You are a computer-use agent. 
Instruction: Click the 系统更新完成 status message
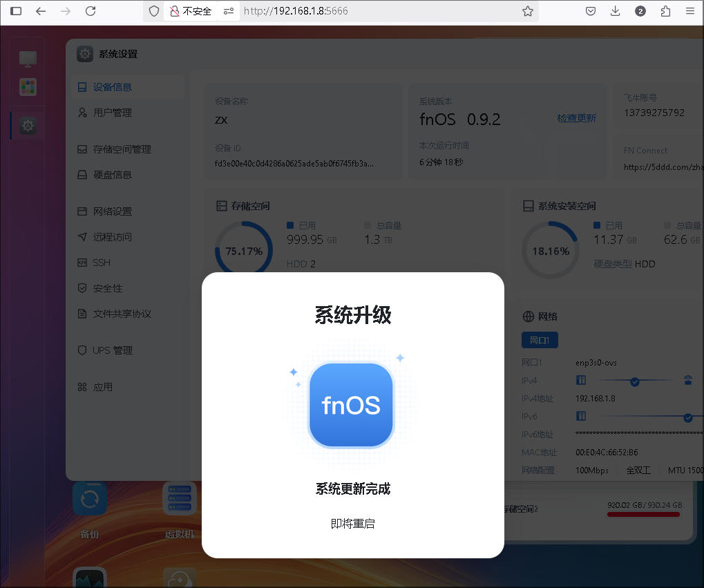(x=353, y=489)
